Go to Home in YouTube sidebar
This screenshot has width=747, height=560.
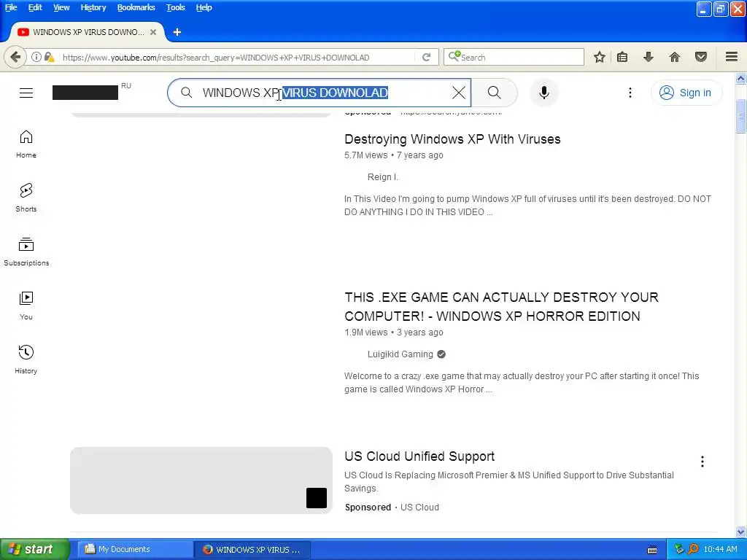pyautogui.click(x=26, y=144)
